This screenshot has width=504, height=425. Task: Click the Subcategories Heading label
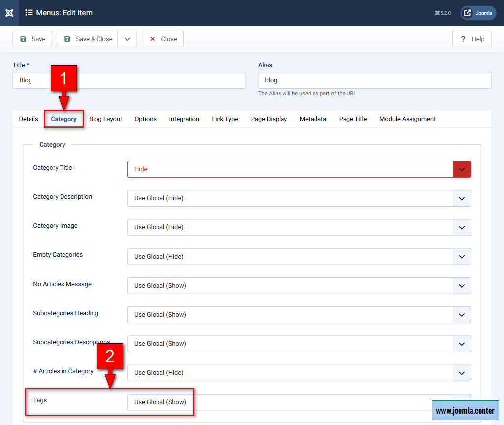(65, 313)
